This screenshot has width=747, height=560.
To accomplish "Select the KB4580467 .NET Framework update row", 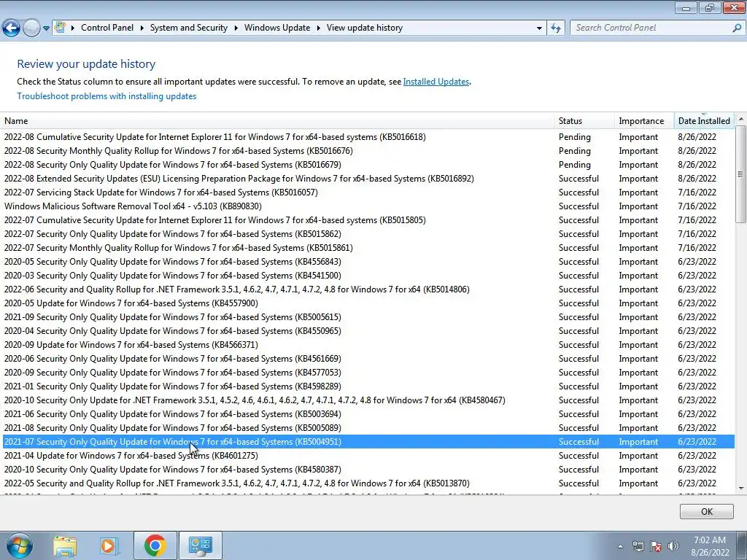I will tap(367, 400).
